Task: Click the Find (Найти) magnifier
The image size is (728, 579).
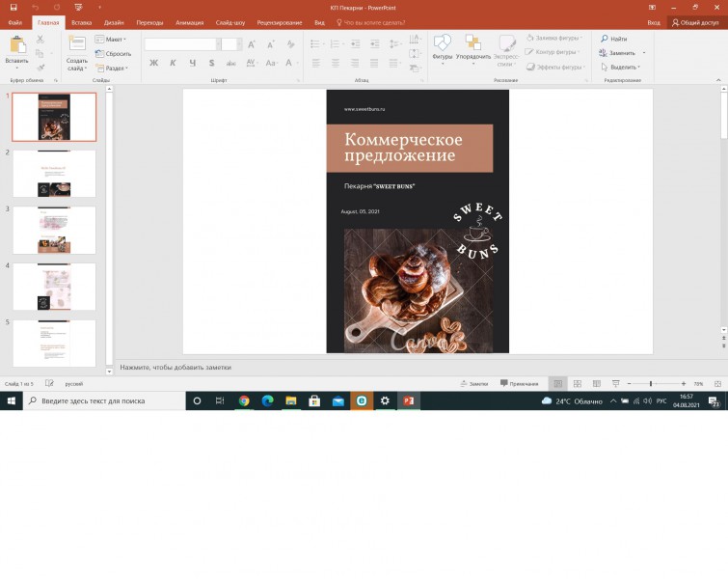Action: (x=604, y=39)
